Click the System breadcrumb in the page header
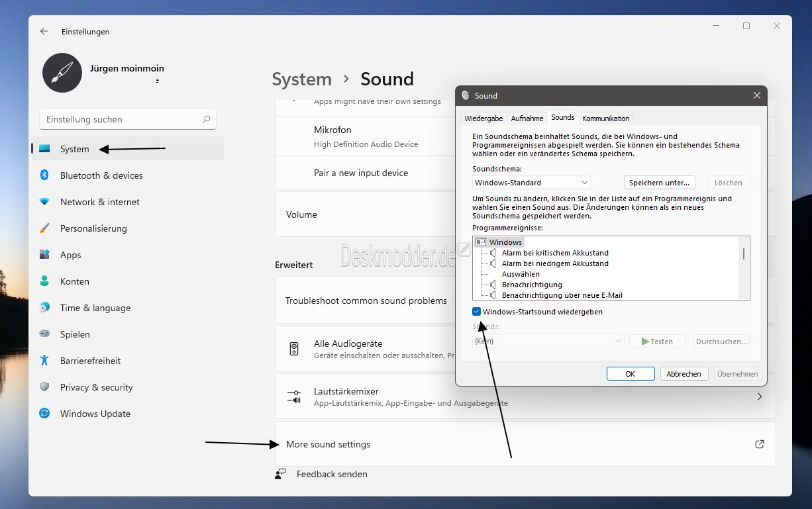The image size is (812, 509). 301,79
